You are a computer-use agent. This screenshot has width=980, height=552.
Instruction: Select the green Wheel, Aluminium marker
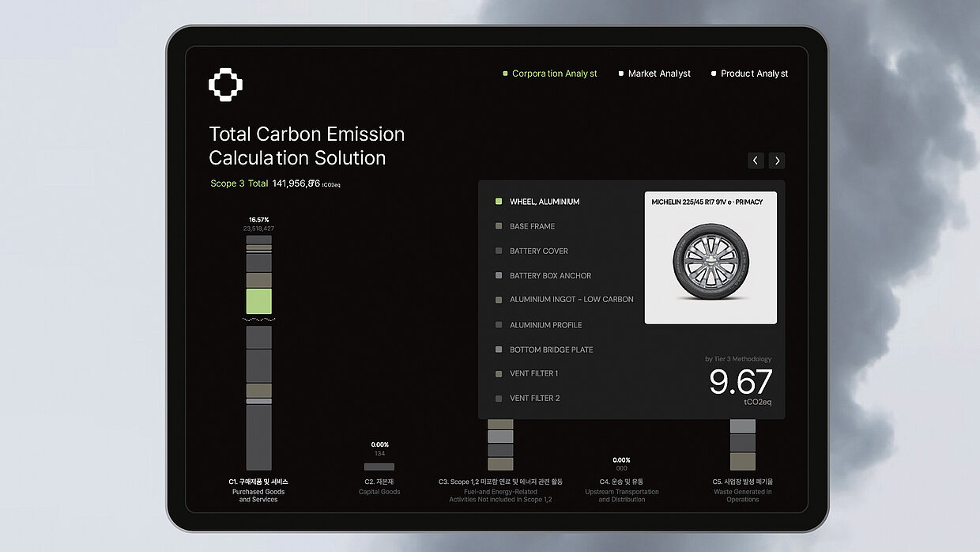tap(499, 202)
